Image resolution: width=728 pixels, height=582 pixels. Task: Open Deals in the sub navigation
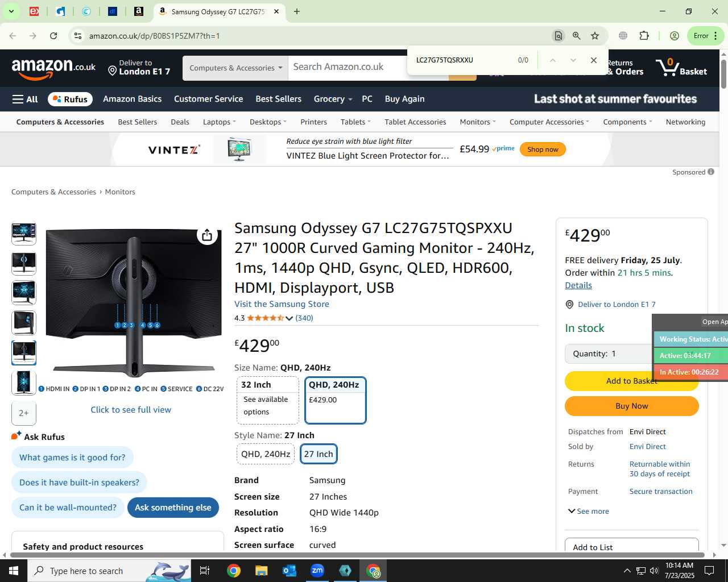(x=180, y=122)
